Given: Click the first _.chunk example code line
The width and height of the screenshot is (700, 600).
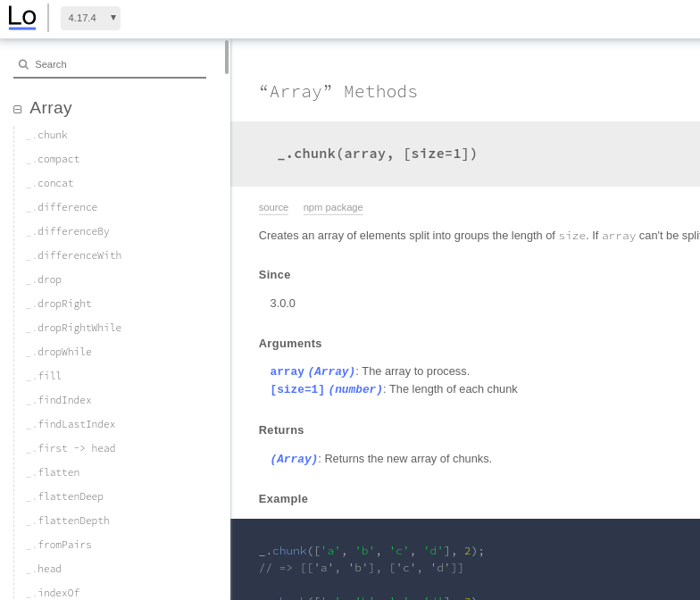Looking at the screenshot, I should [371, 551].
